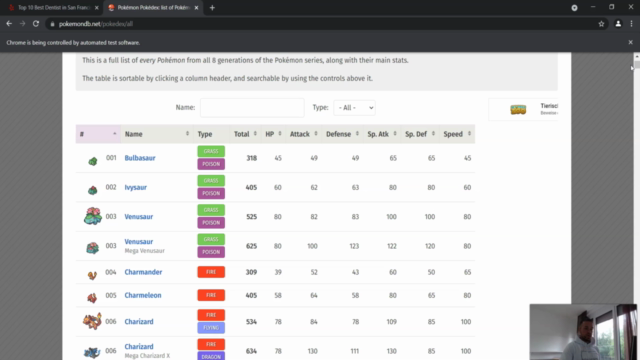
Task: Close the Top 10 Best Dentist tab
Action: tap(97, 8)
